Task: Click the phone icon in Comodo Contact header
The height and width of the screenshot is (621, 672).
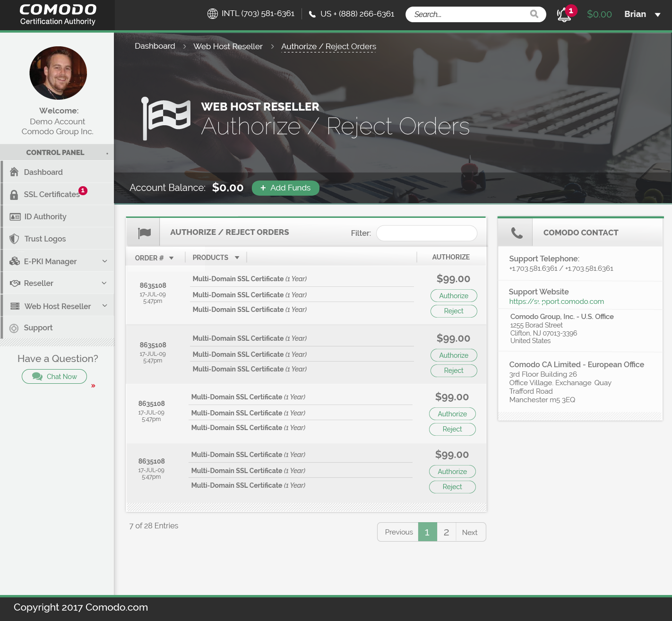Action: 517,233
